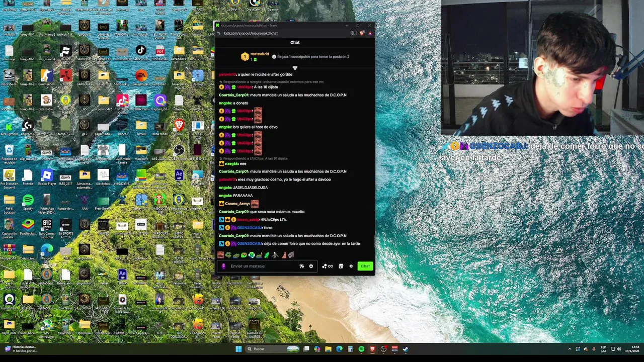The width and height of the screenshot is (644, 362).
Task: Select Microsoft Edge desktop shortcut
Action: click(47, 252)
